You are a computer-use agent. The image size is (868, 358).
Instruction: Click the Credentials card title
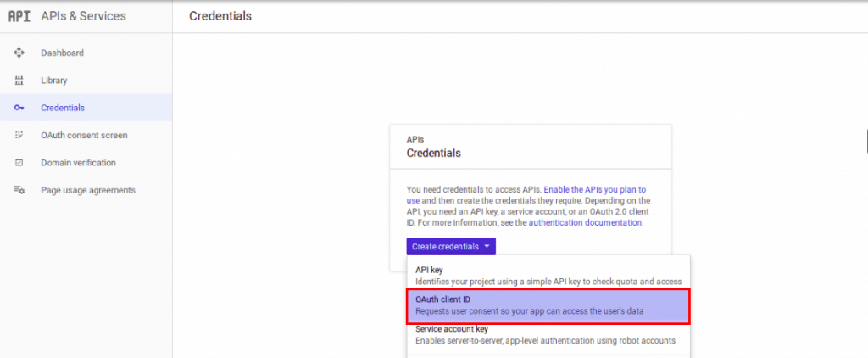(433, 153)
